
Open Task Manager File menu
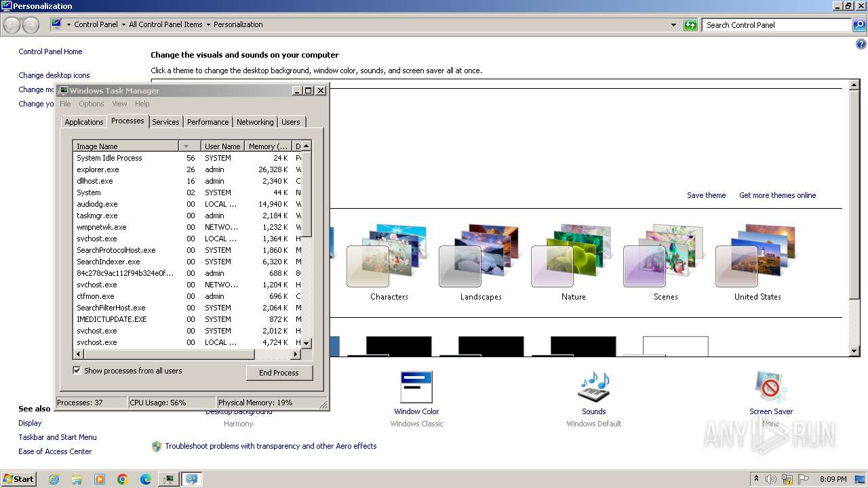(x=65, y=104)
